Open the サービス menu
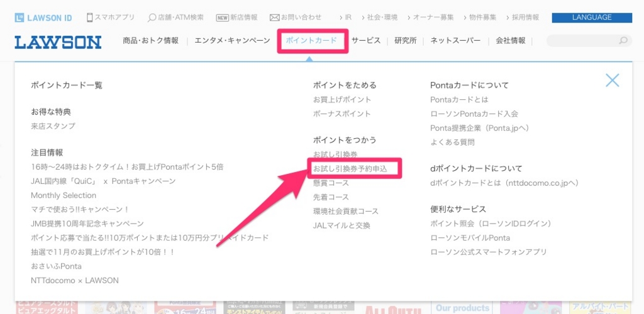The width and height of the screenshot is (644, 314). tap(366, 41)
